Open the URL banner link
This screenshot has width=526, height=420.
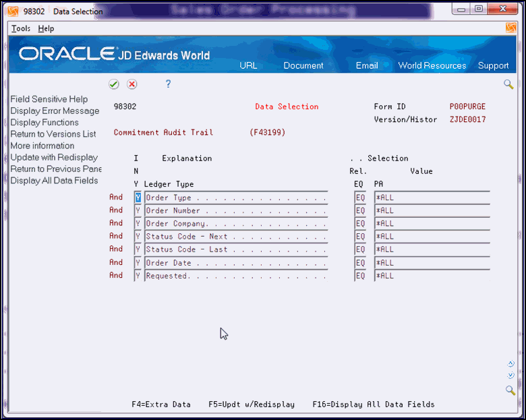[248, 65]
